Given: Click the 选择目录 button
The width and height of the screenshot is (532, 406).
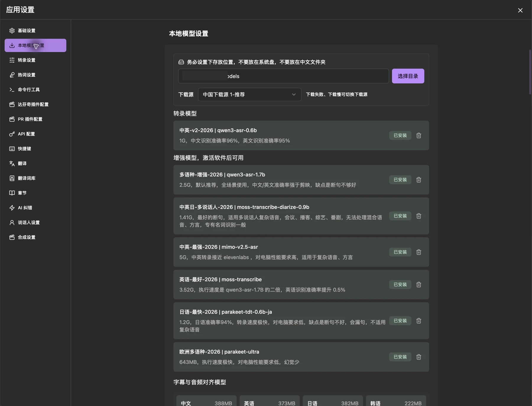Looking at the screenshot, I should (x=408, y=76).
